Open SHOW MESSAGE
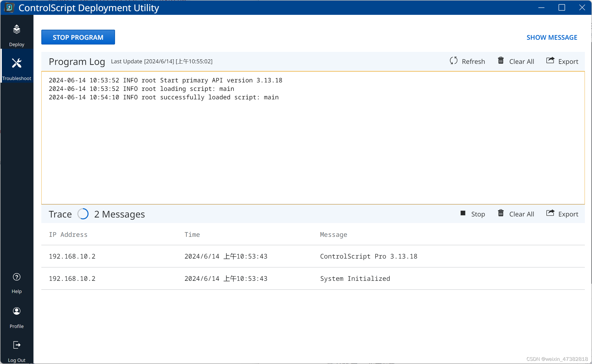 [x=552, y=37]
